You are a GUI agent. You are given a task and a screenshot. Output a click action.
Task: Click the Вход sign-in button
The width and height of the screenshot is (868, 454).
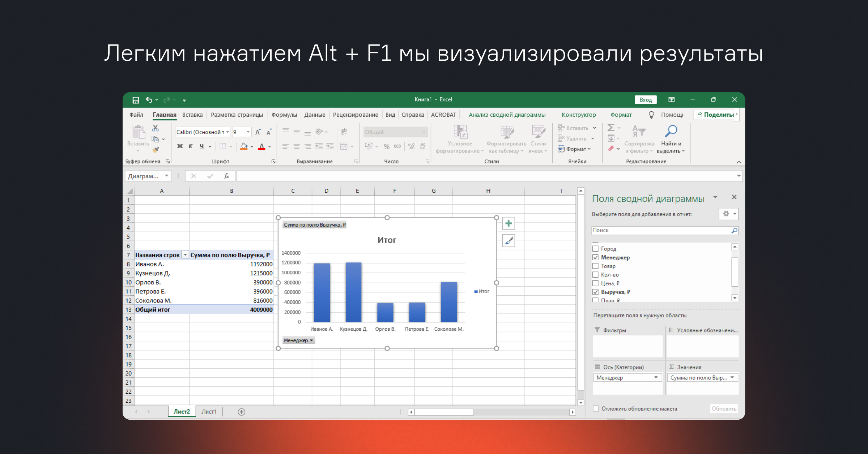[646, 100]
